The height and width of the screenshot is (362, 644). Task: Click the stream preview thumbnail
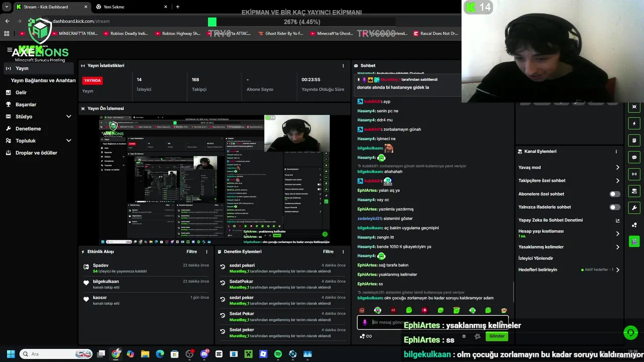pos(214,179)
